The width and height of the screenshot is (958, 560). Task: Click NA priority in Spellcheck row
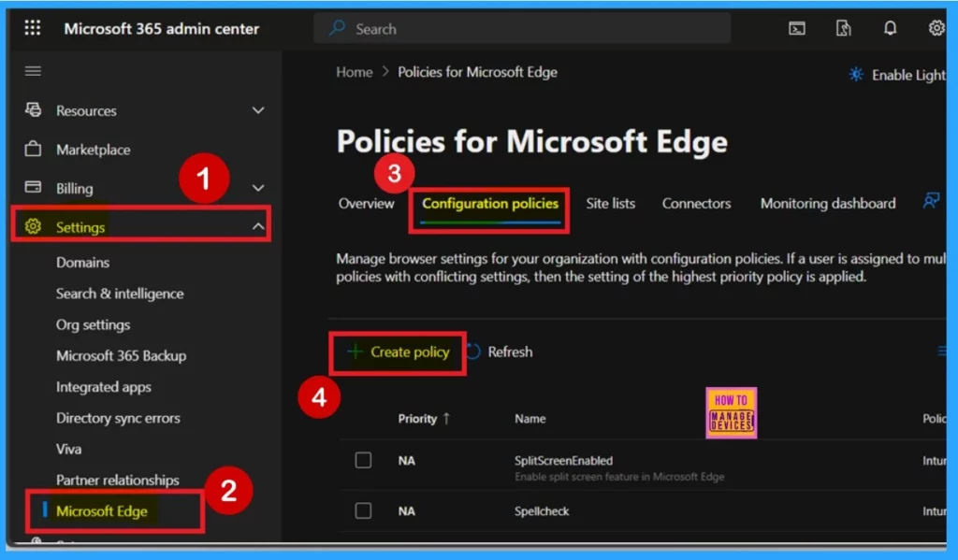(x=406, y=511)
